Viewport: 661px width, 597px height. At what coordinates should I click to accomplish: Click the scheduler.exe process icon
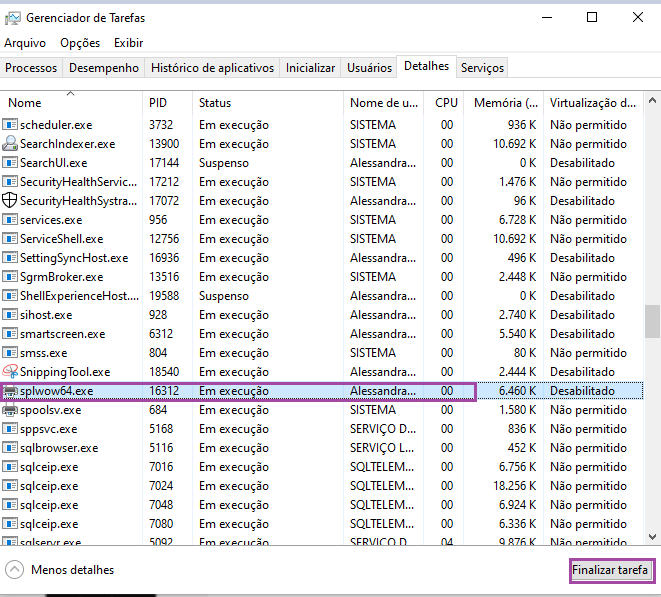[x=10, y=125]
